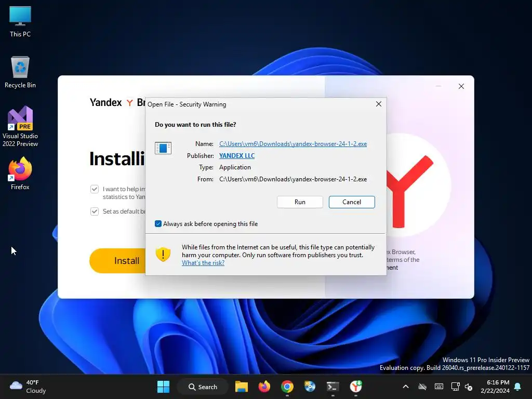This screenshot has height=399, width=532.
Task: Open the Recycle Bin icon
Action: tap(20, 72)
